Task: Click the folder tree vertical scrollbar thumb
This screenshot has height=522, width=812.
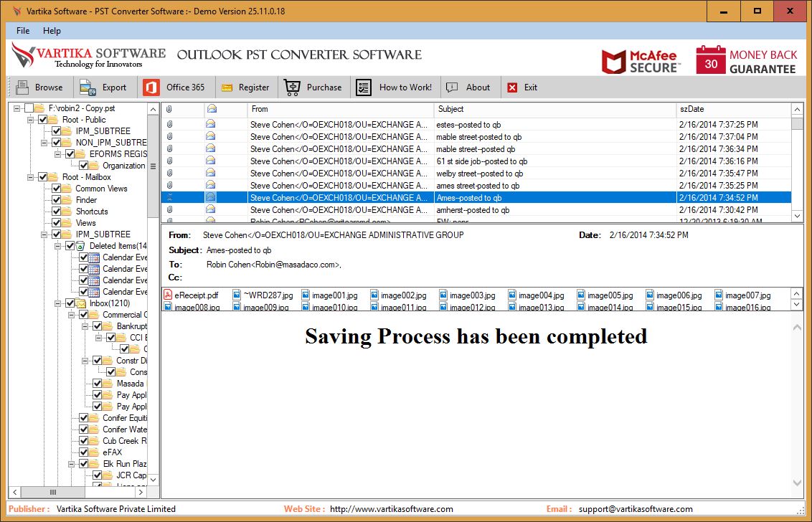Action: coord(153,166)
